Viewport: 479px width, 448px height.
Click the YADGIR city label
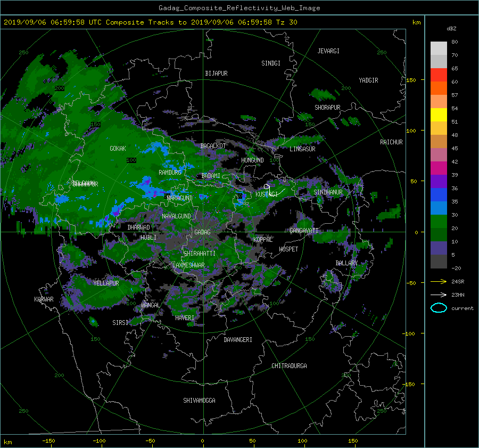coord(368,80)
